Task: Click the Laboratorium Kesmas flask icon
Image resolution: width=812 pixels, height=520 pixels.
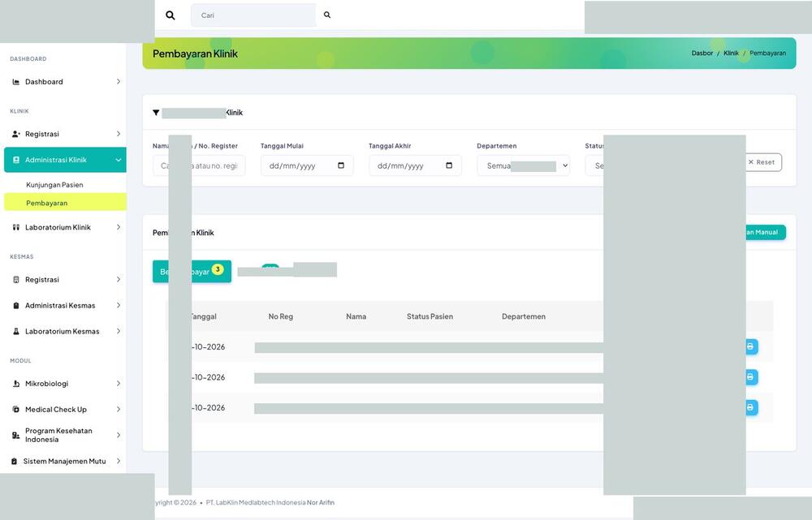Action: (x=16, y=331)
